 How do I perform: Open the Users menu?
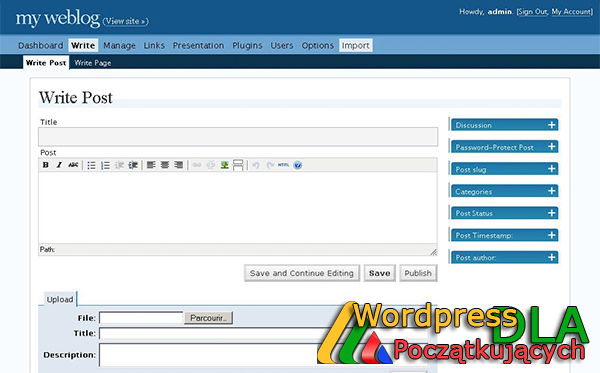pyautogui.click(x=282, y=46)
